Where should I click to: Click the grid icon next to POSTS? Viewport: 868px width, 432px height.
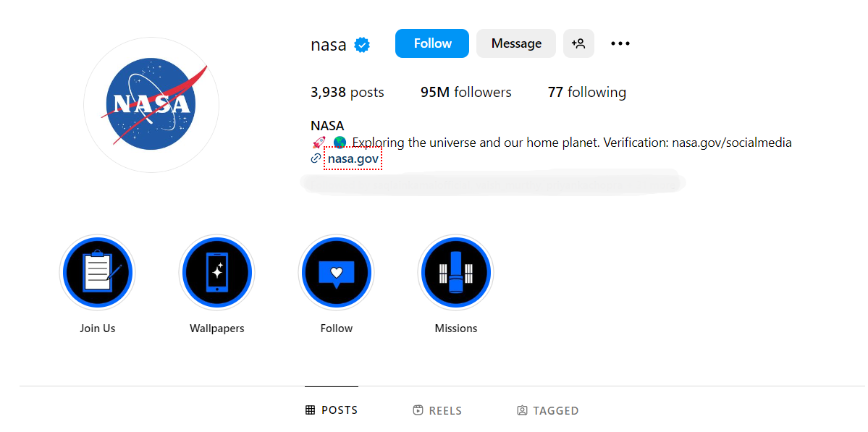311,410
